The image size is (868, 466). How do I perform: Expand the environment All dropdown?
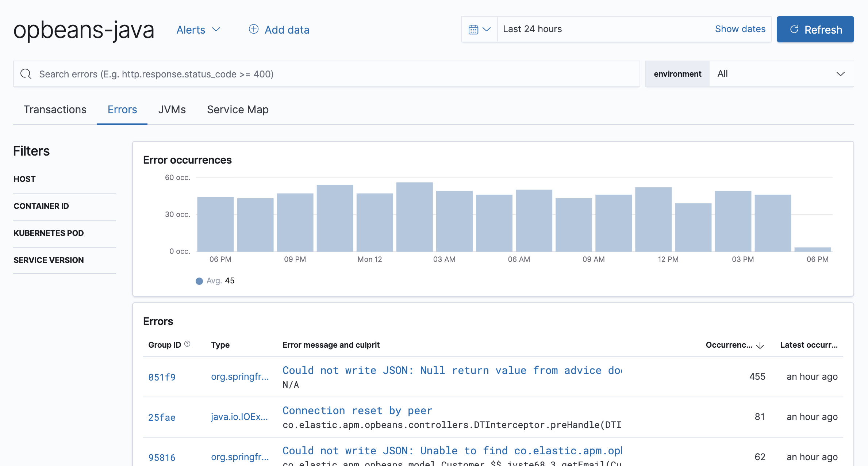(x=781, y=74)
